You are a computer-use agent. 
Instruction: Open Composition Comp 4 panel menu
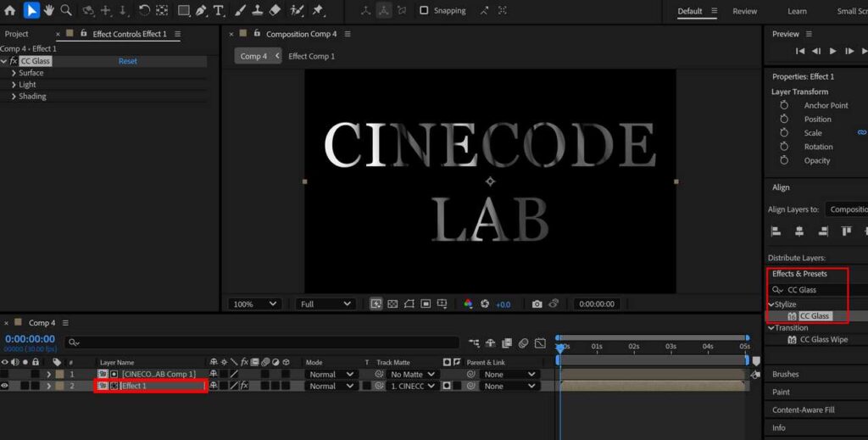tap(348, 34)
